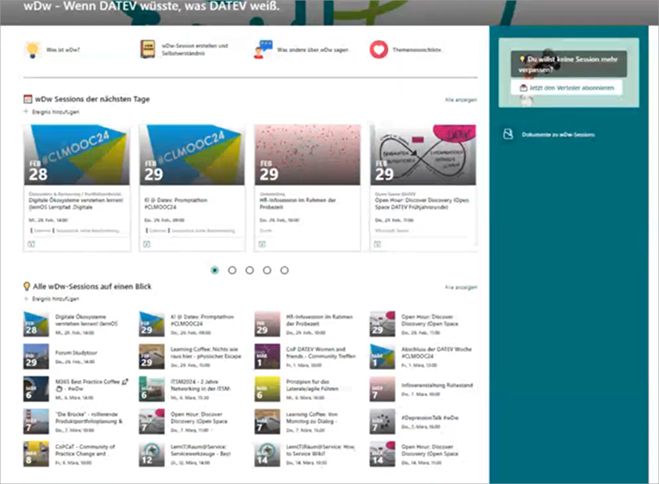Click add-to-calendar icon on KI @ Datev Promptathon card
This screenshot has height=484, width=659.
click(x=147, y=242)
